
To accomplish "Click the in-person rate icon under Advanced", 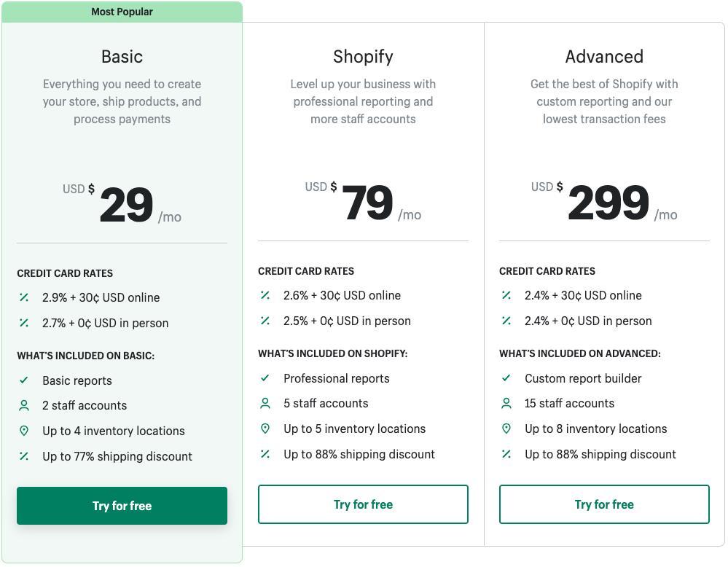I will click(x=505, y=321).
